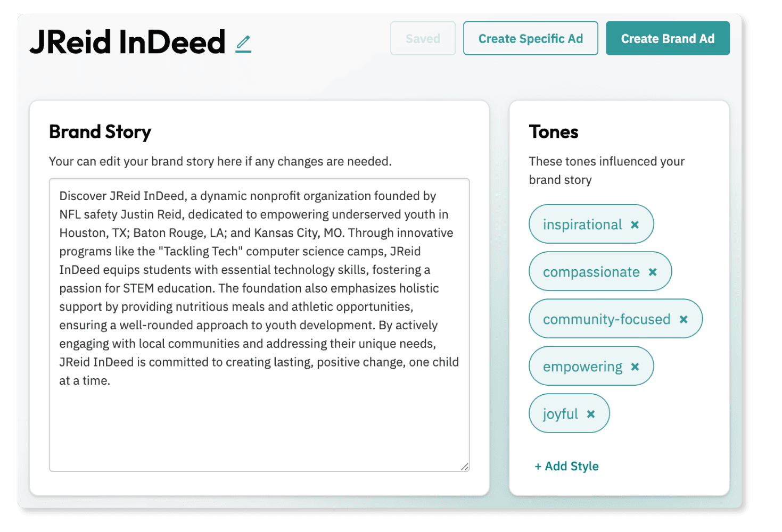Viewport: 782px width, 532px height.
Task: Click the JReid InDeed brand title
Action: pyautogui.click(x=128, y=42)
